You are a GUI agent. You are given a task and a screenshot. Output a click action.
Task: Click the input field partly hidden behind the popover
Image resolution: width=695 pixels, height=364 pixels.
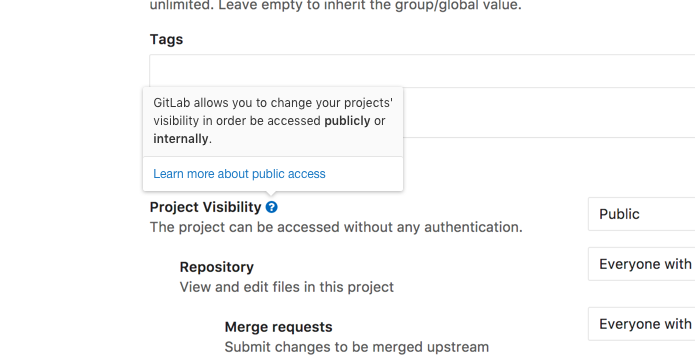point(549,113)
